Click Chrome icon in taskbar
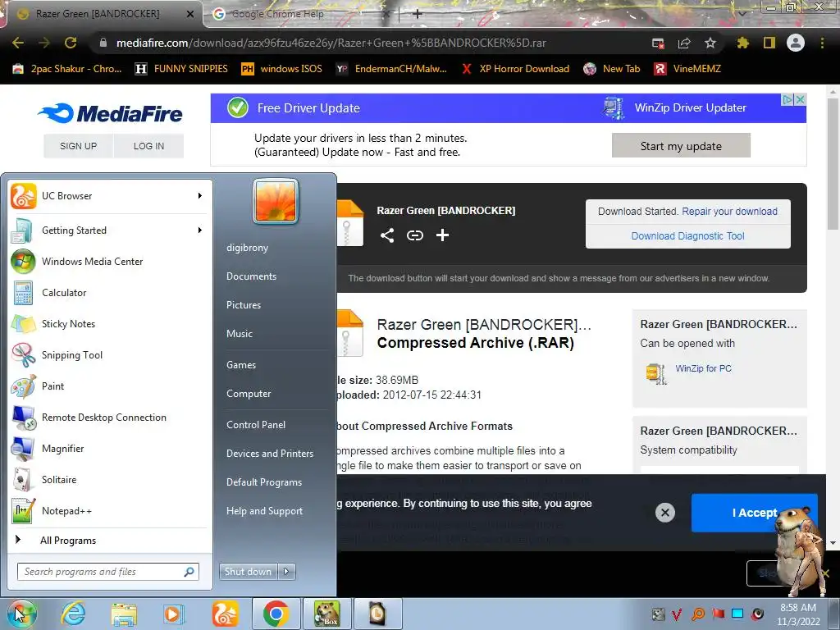Image resolution: width=840 pixels, height=630 pixels. (276, 614)
